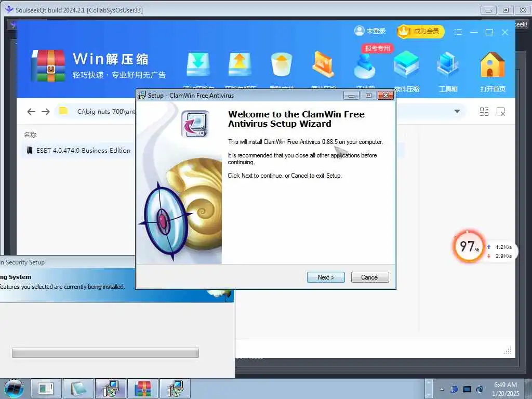Click the ID photo icon under 报考专用 badge
The width and height of the screenshot is (532, 399).
(x=364, y=66)
